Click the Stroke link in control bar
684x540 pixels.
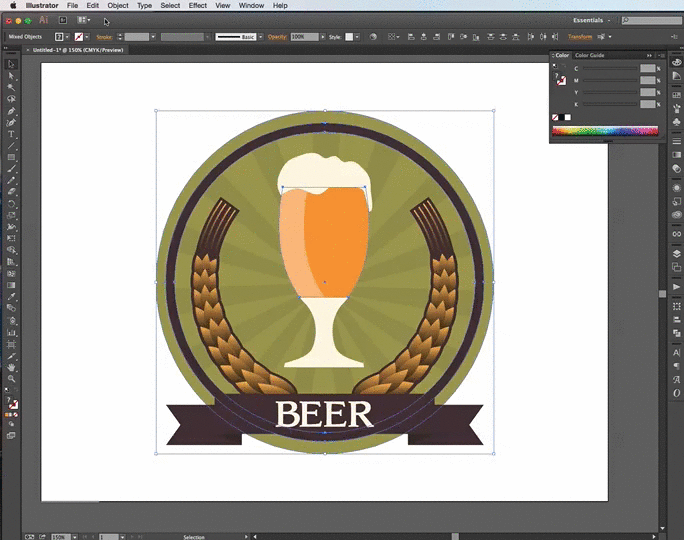pyautogui.click(x=104, y=37)
